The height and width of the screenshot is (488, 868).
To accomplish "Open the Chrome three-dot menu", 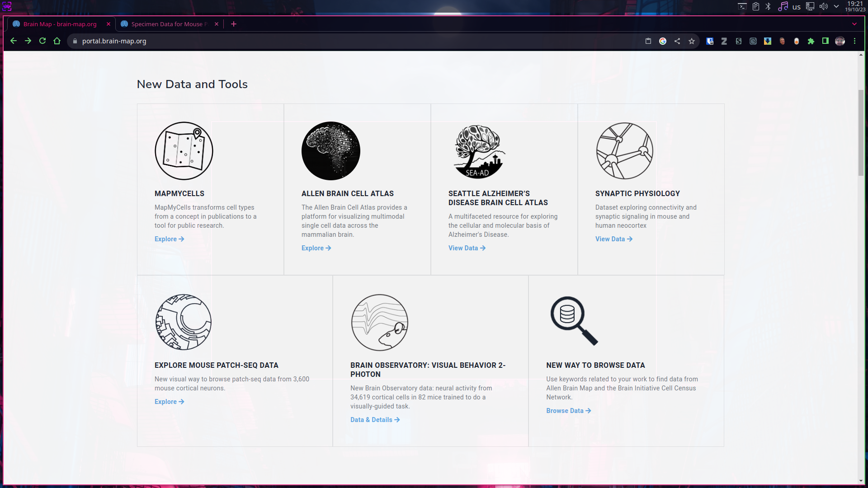I will (x=854, y=41).
